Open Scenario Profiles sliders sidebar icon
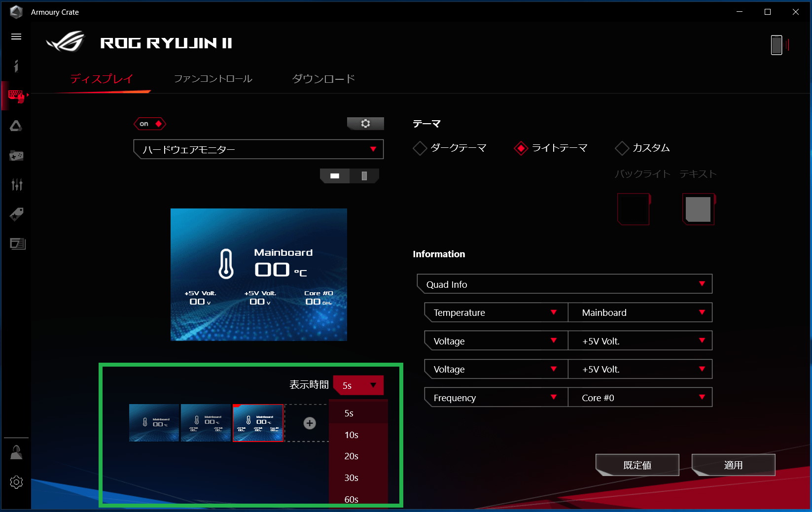 (16, 185)
